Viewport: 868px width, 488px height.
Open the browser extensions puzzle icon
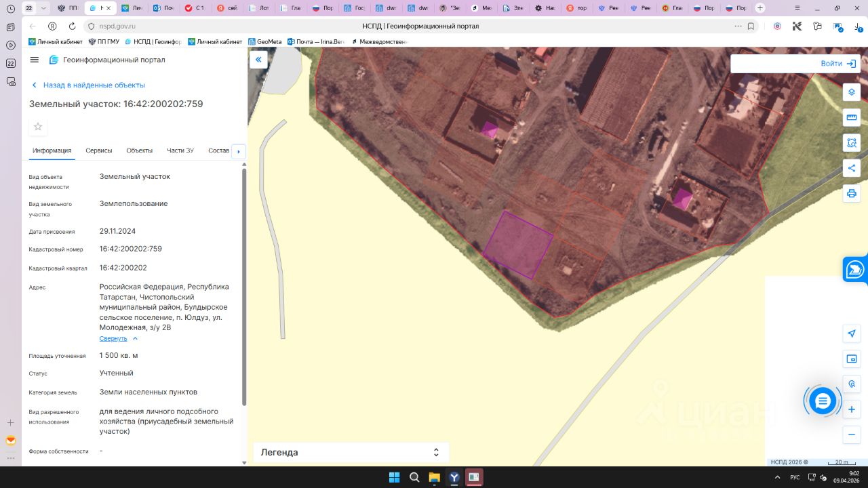818,26
